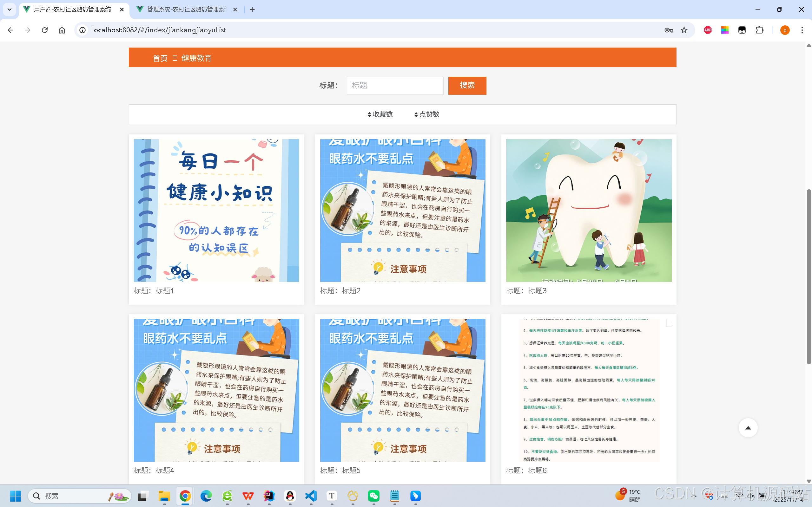Sort the list by 收藏数
The width and height of the screenshot is (812, 507).
380,114
